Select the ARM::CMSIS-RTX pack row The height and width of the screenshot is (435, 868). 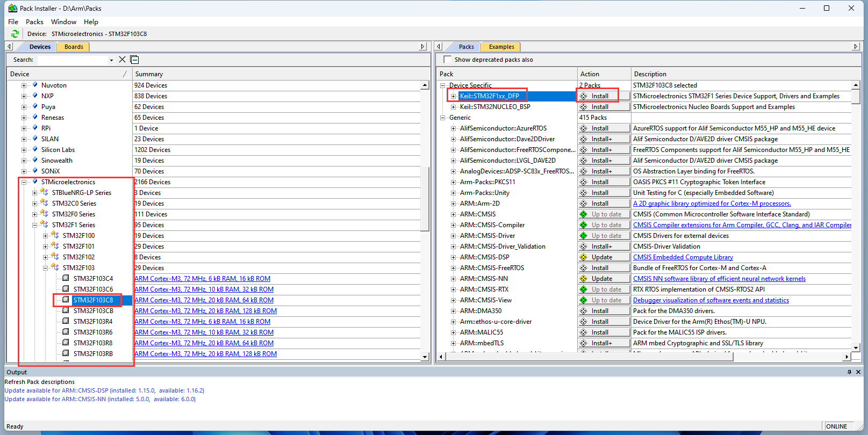[x=484, y=289]
